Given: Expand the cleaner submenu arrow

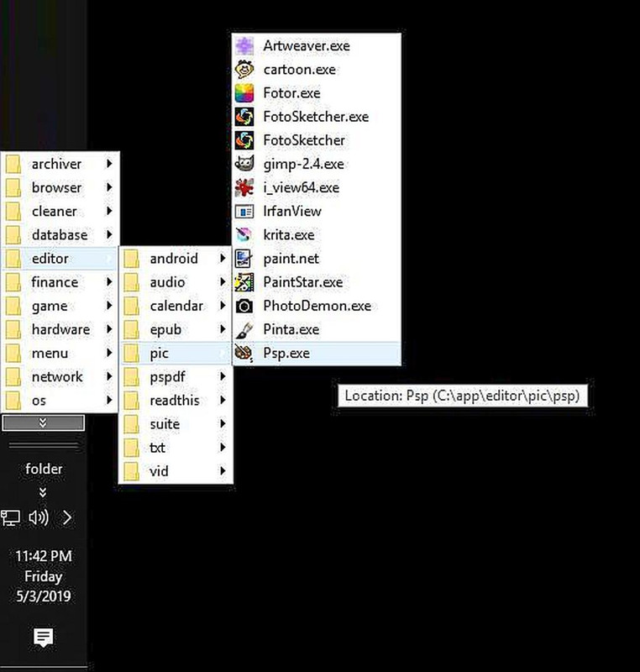Looking at the screenshot, I should click(109, 211).
